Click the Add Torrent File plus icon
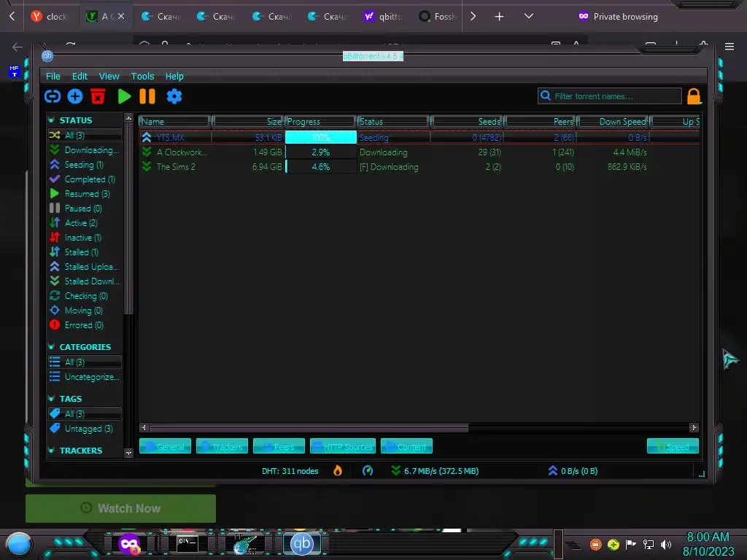 tap(75, 97)
